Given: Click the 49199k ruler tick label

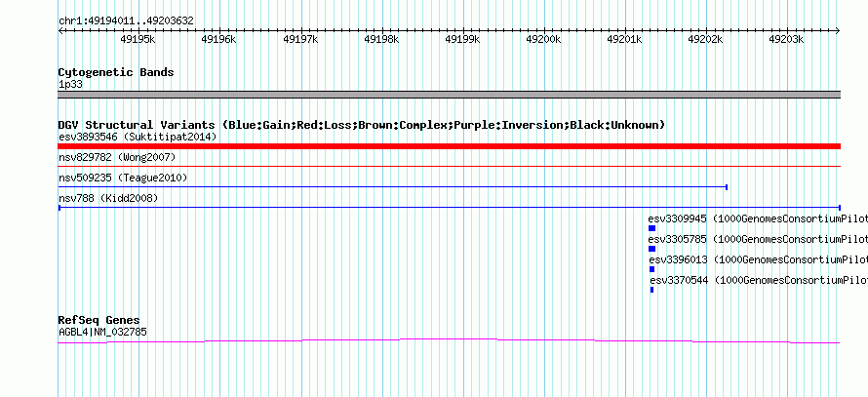Looking at the screenshot, I should coord(462,39).
